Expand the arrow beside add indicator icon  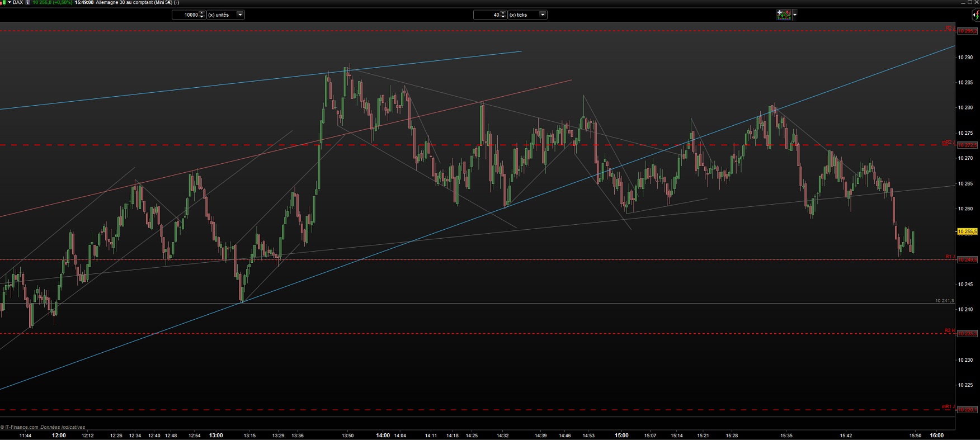[795, 15]
